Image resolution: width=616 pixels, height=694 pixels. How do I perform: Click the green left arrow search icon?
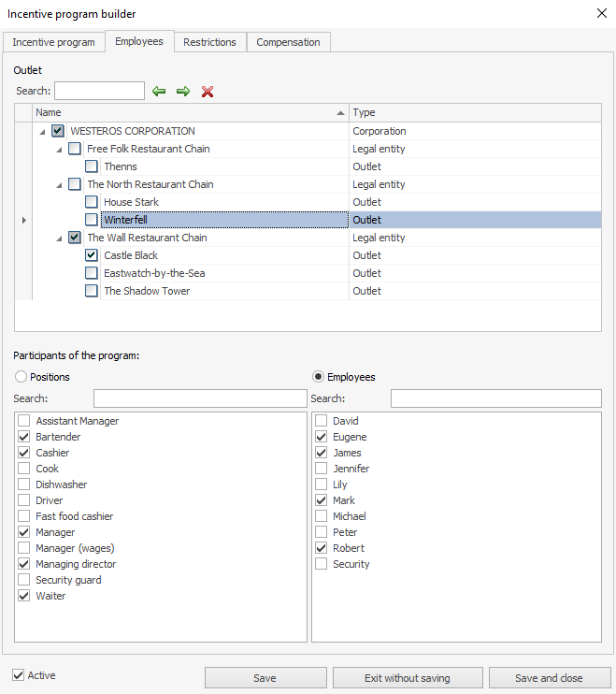[x=159, y=92]
